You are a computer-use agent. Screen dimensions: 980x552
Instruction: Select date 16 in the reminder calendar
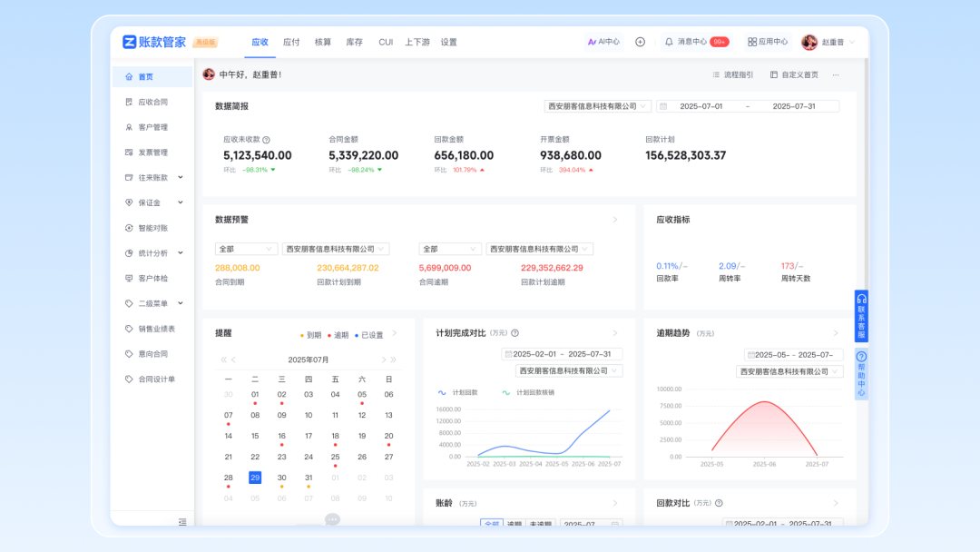[x=281, y=436]
